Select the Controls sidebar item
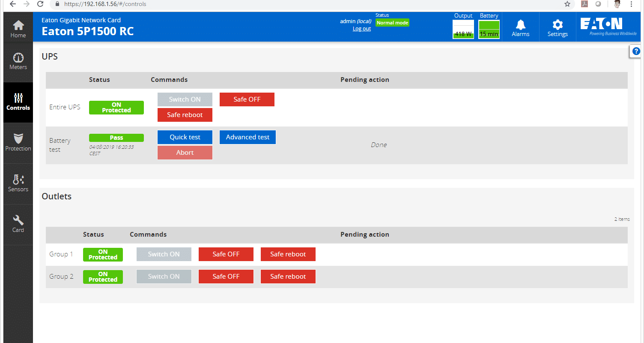The image size is (644, 343). tap(18, 102)
